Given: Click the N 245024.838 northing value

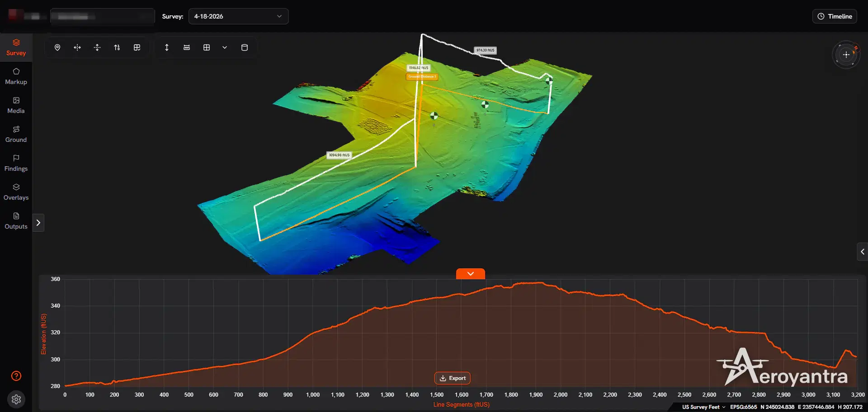Looking at the screenshot, I should coord(777,407).
